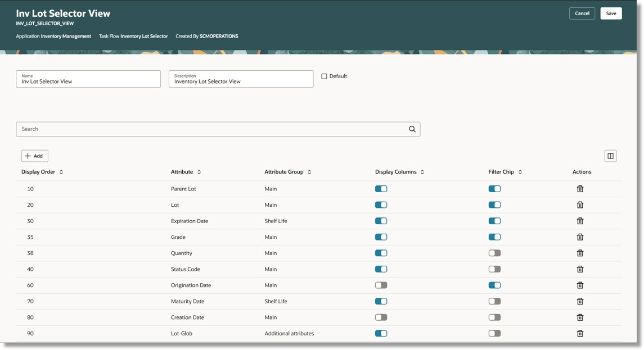Screen dimensions: 644x350
Task: Turn off Display Columns for Parent Lot
Action: tap(381, 189)
